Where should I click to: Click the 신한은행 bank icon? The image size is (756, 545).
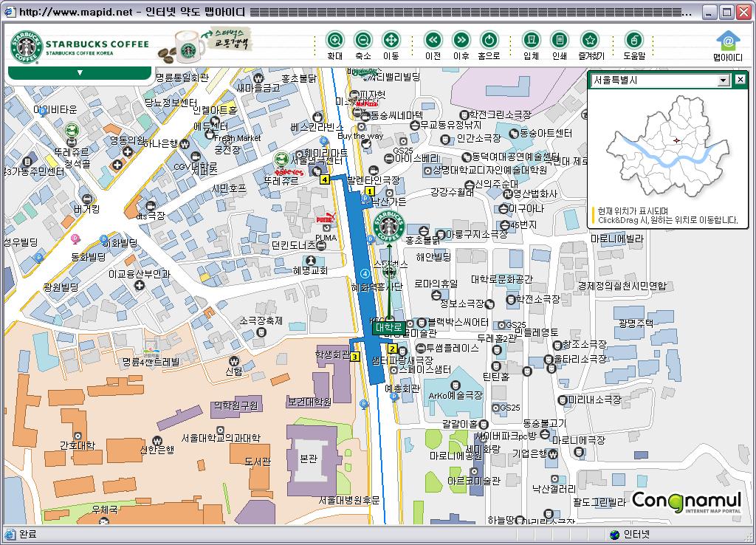pyautogui.click(x=157, y=441)
